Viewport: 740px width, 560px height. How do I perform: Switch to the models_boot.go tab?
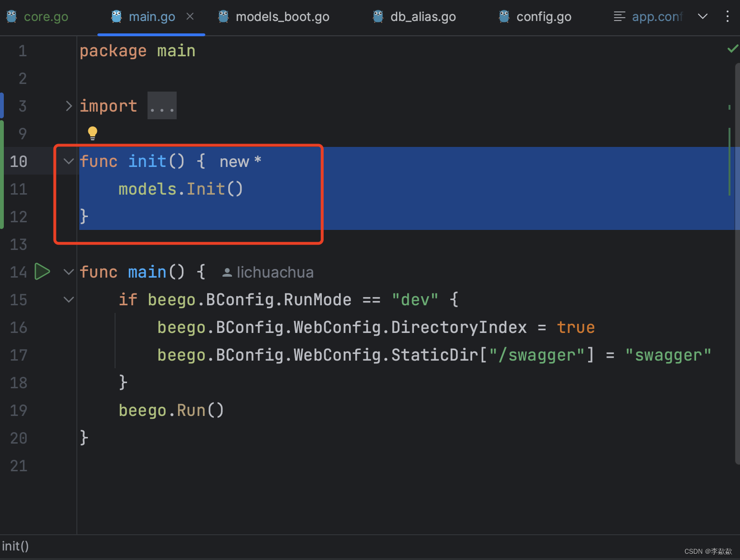tap(282, 16)
